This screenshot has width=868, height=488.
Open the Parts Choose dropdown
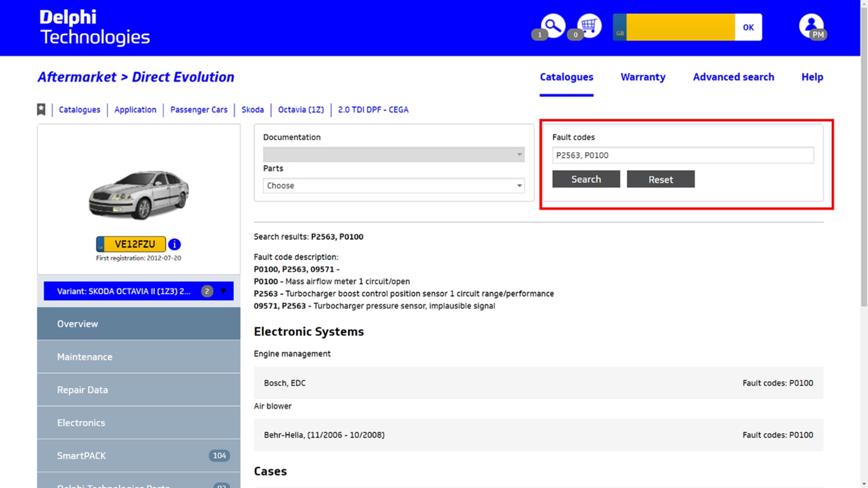click(x=394, y=186)
